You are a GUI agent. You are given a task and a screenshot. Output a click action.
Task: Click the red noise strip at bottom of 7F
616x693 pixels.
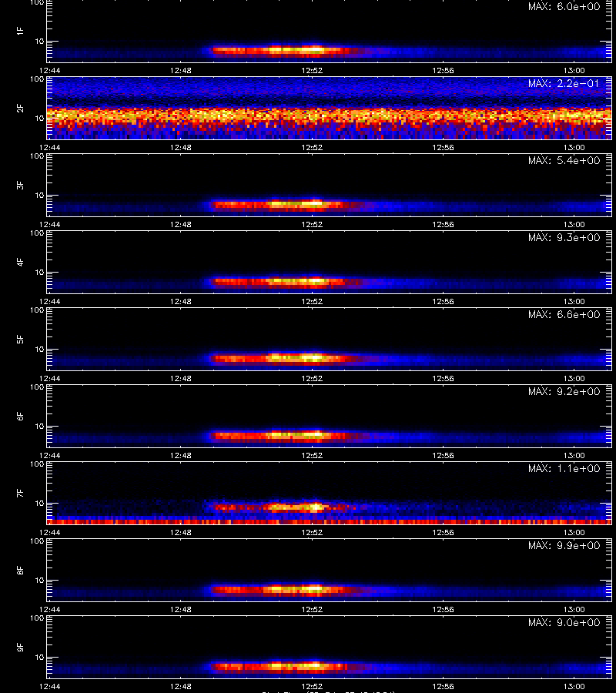click(x=330, y=522)
